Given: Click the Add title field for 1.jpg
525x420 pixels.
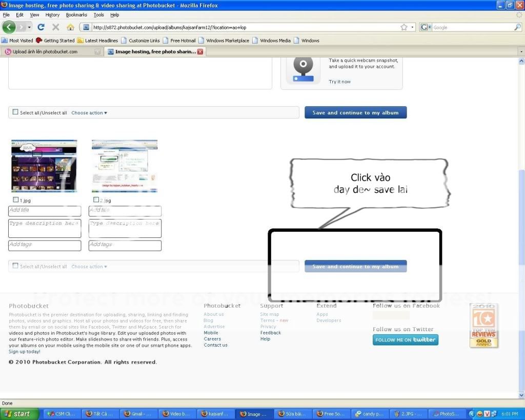Looking at the screenshot, I should pyautogui.click(x=45, y=211).
